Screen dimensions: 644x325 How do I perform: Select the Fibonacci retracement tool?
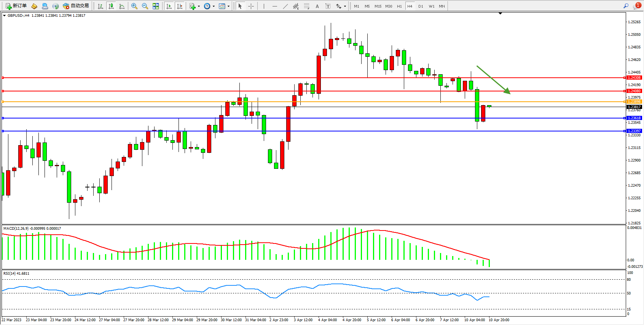tap(306, 6)
